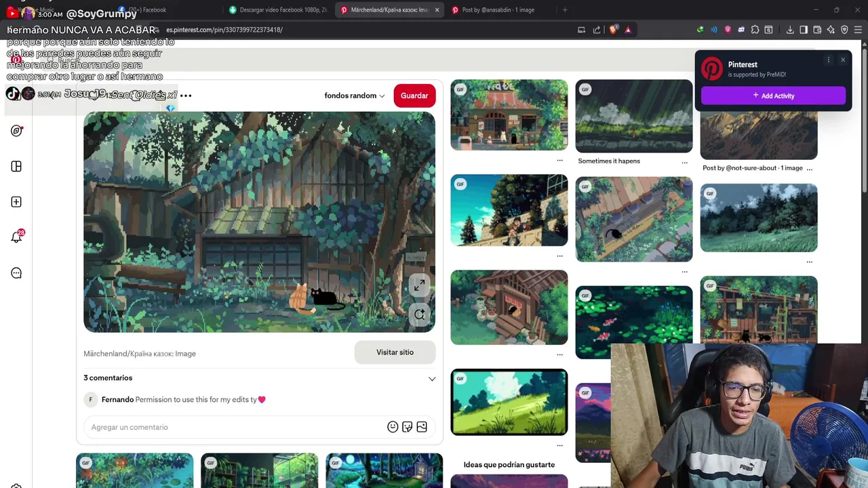The width and height of the screenshot is (868, 488).
Task: Open a new browser tab
Action: pos(565,9)
